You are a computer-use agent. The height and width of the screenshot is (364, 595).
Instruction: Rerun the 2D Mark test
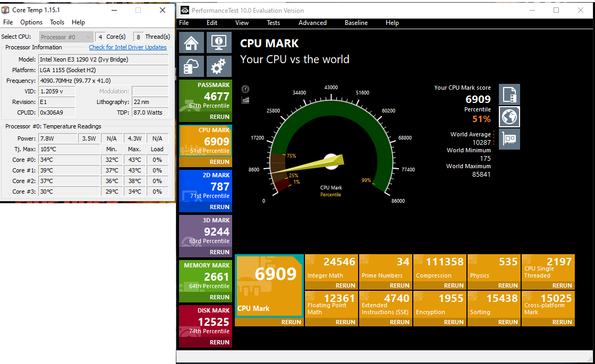[219, 207]
